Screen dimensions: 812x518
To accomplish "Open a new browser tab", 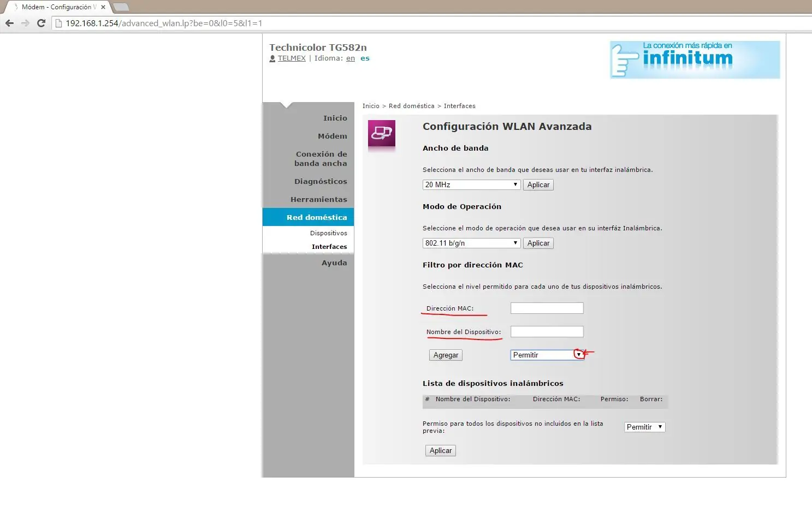I will click(121, 7).
